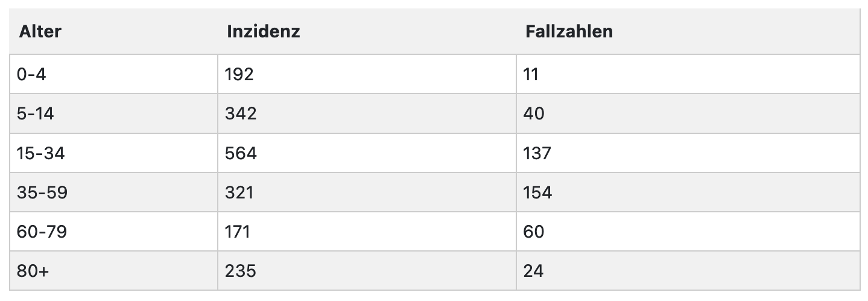Select the 15-34 age group cell

(x=113, y=153)
